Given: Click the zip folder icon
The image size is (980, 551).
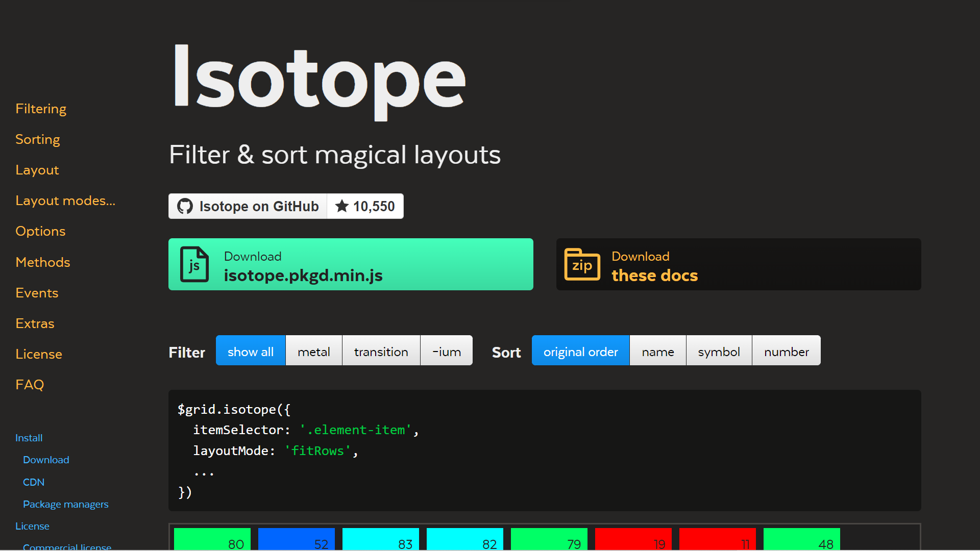Looking at the screenshot, I should tap(582, 264).
